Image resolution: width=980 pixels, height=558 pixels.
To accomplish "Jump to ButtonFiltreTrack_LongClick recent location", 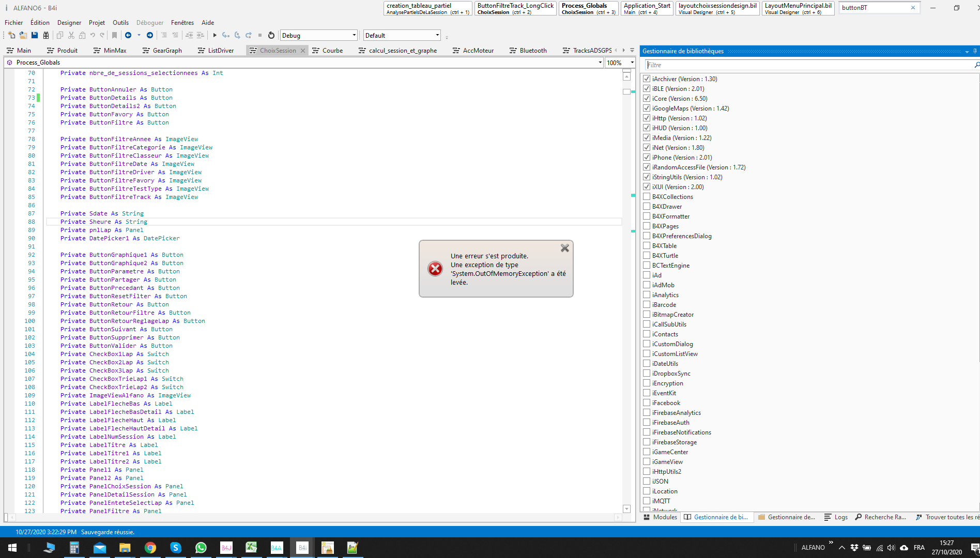I will (x=515, y=8).
